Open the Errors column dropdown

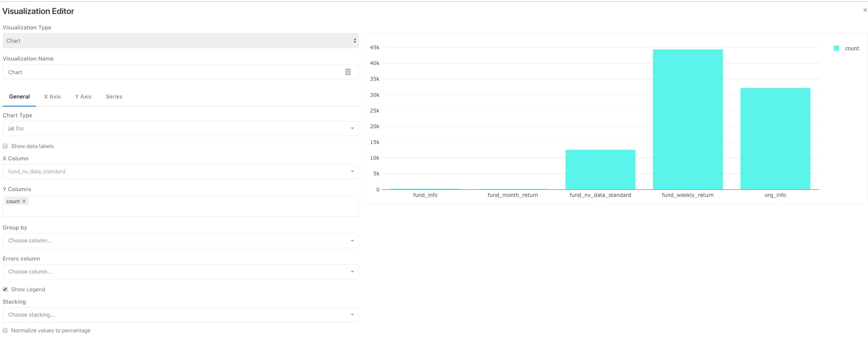tap(180, 272)
